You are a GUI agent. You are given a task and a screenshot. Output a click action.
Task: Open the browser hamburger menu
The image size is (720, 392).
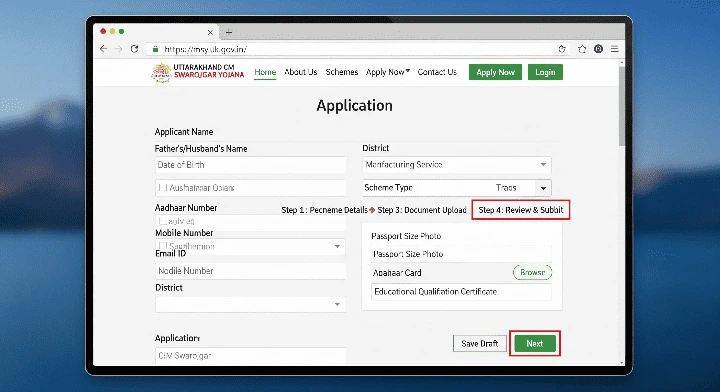tap(614, 49)
